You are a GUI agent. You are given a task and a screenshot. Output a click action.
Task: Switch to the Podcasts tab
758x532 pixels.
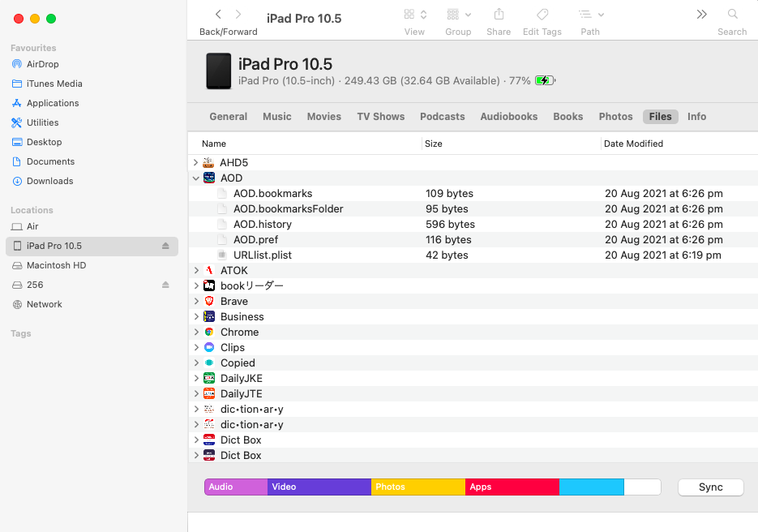(443, 117)
